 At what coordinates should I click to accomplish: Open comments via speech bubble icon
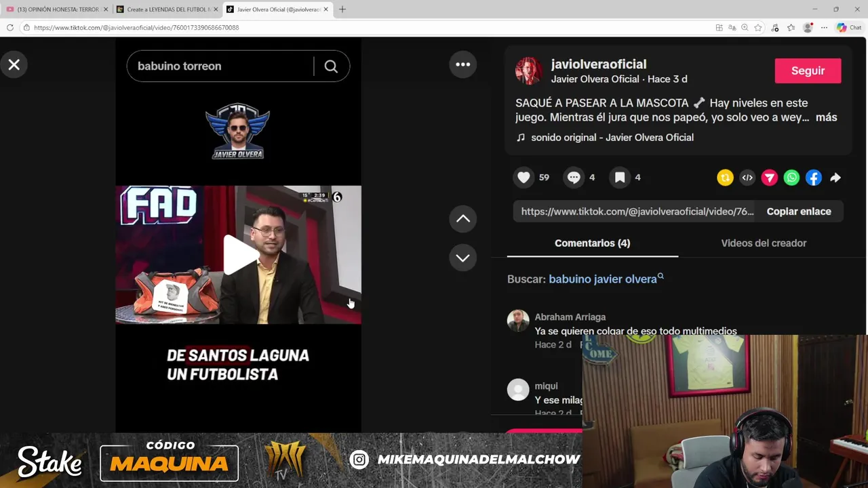[x=574, y=178]
